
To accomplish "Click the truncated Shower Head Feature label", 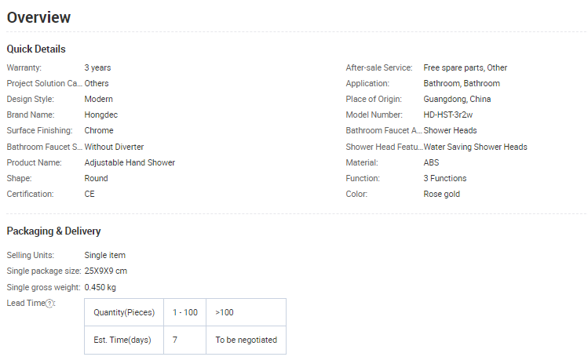I will (384, 147).
